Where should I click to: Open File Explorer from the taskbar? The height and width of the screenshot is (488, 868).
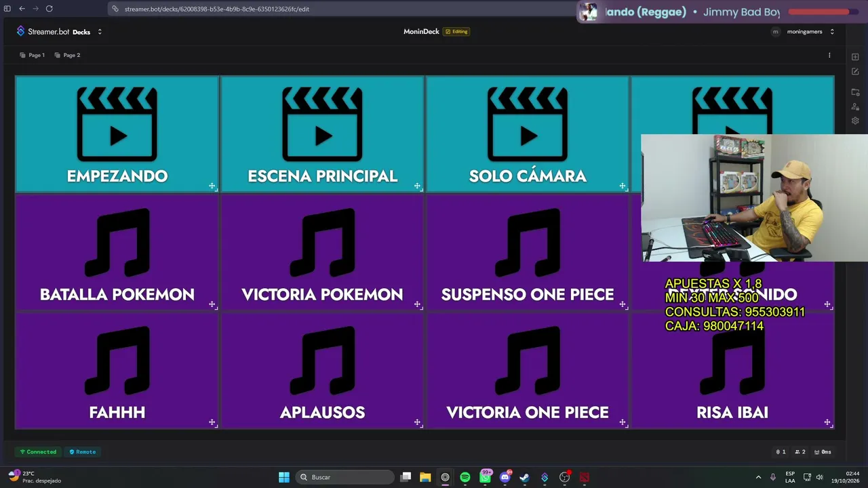point(425,477)
